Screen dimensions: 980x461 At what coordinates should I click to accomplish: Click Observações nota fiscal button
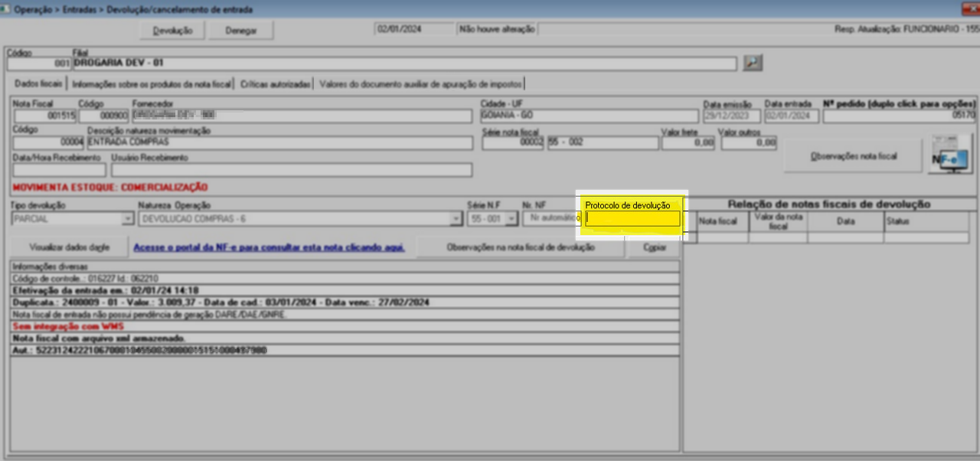click(x=853, y=156)
